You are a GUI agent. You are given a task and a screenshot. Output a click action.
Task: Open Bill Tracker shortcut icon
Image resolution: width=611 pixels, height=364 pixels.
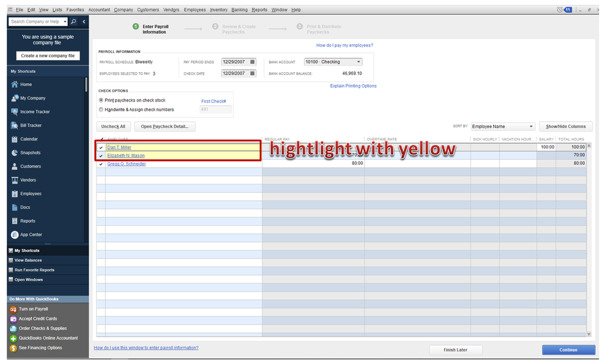[15, 125]
